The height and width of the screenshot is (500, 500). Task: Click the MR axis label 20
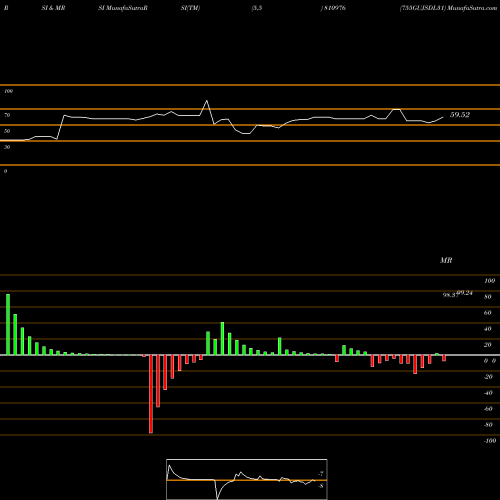tap(488, 345)
